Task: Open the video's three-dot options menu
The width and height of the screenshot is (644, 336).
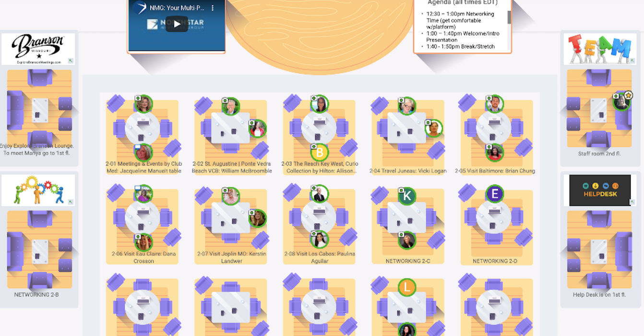Action: pos(213,8)
